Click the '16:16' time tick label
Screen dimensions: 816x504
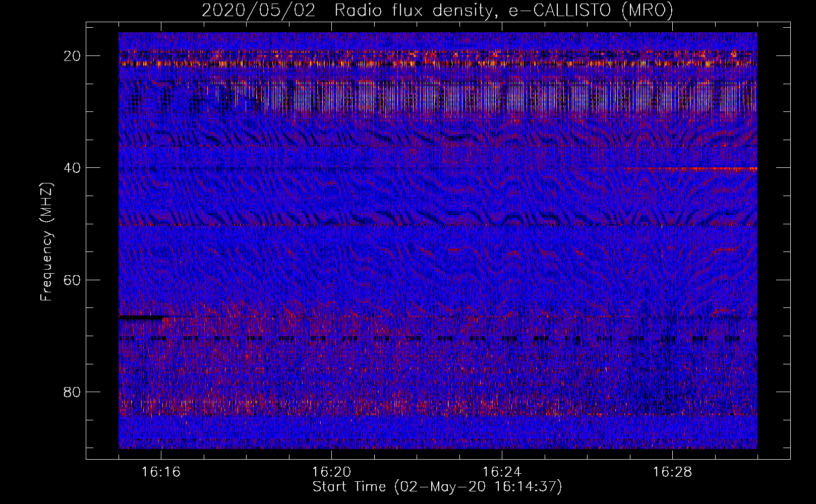pyautogui.click(x=161, y=472)
